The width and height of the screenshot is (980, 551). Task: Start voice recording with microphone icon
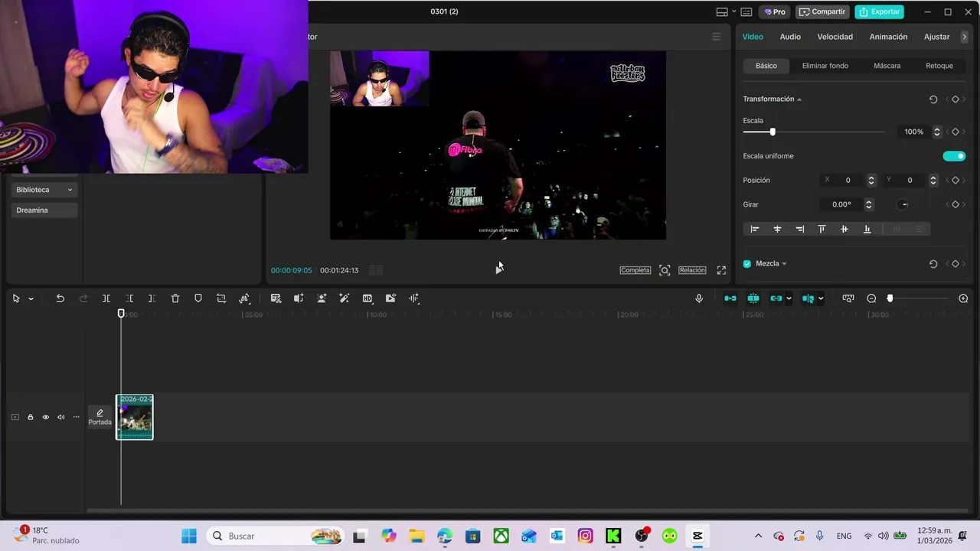(x=699, y=298)
